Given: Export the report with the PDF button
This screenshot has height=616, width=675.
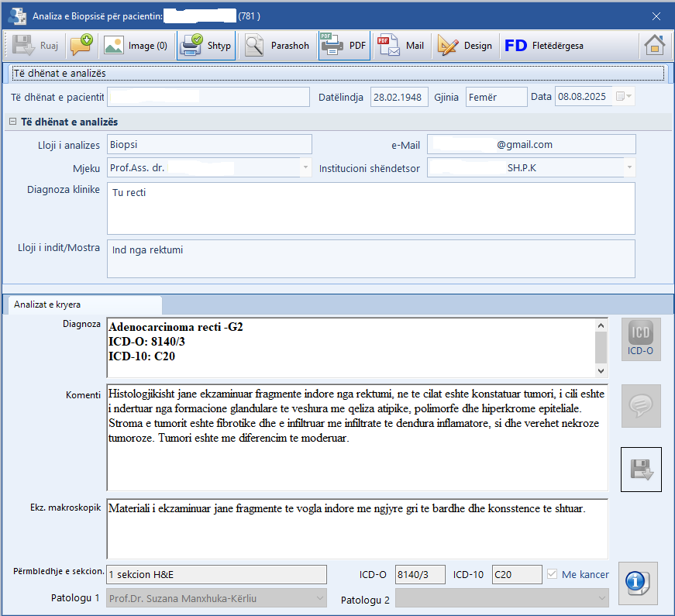Looking at the screenshot, I should pyautogui.click(x=343, y=46).
